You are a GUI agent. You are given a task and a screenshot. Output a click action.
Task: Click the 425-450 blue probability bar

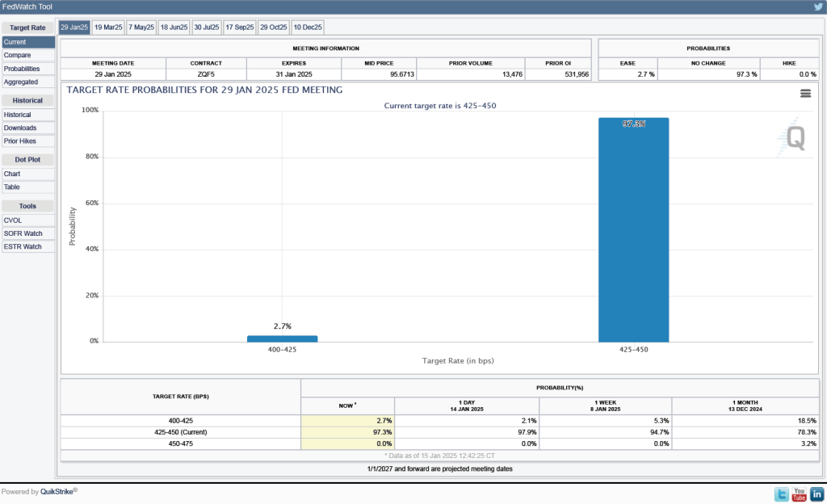pos(633,230)
